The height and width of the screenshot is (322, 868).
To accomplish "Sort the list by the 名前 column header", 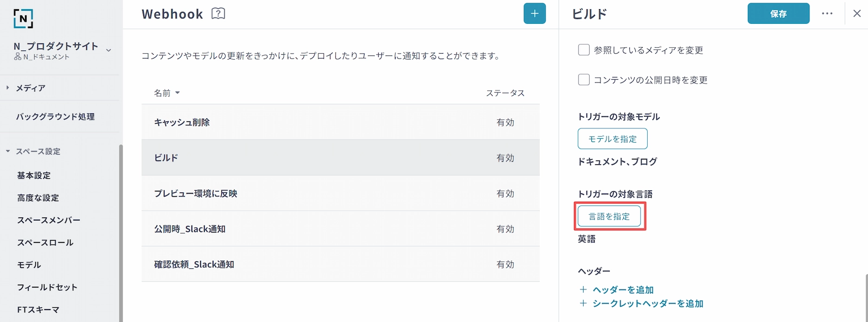I will click(x=167, y=93).
